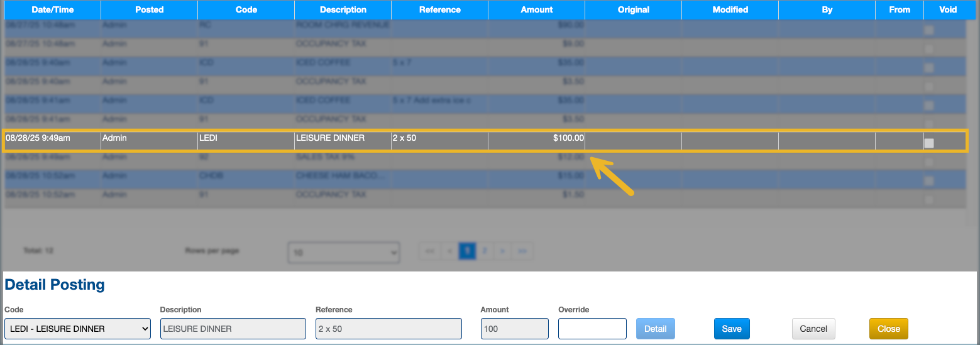Toggle Void for the CHEESE HAM BACON row
Screen dimensions: 980x345
[x=928, y=181]
